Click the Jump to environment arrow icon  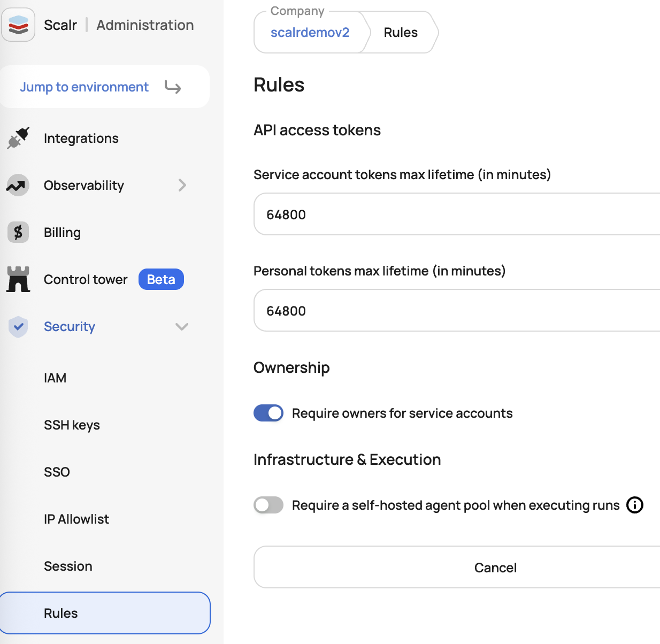(x=173, y=87)
